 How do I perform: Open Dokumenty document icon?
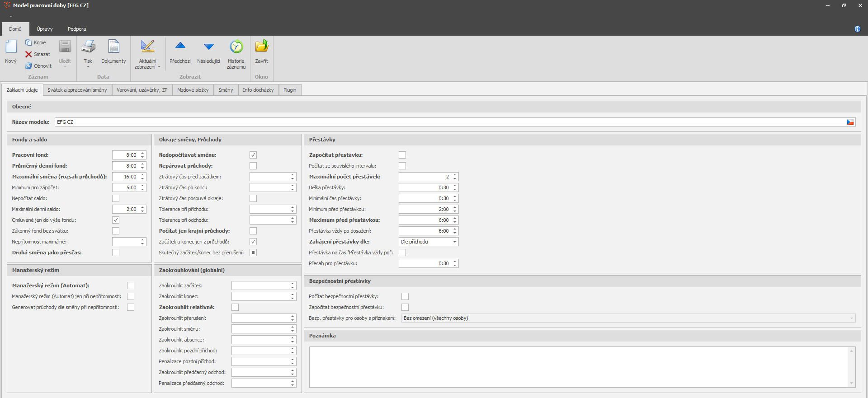[113, 47]
